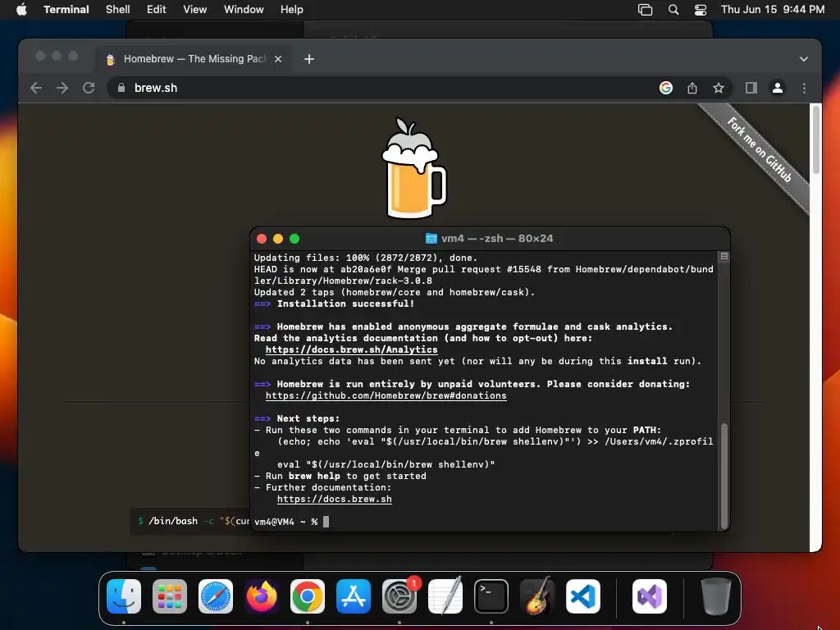Screen dimensions: 840x630
Task: Open TextEdit from the Dock
Action: (445, 596)
